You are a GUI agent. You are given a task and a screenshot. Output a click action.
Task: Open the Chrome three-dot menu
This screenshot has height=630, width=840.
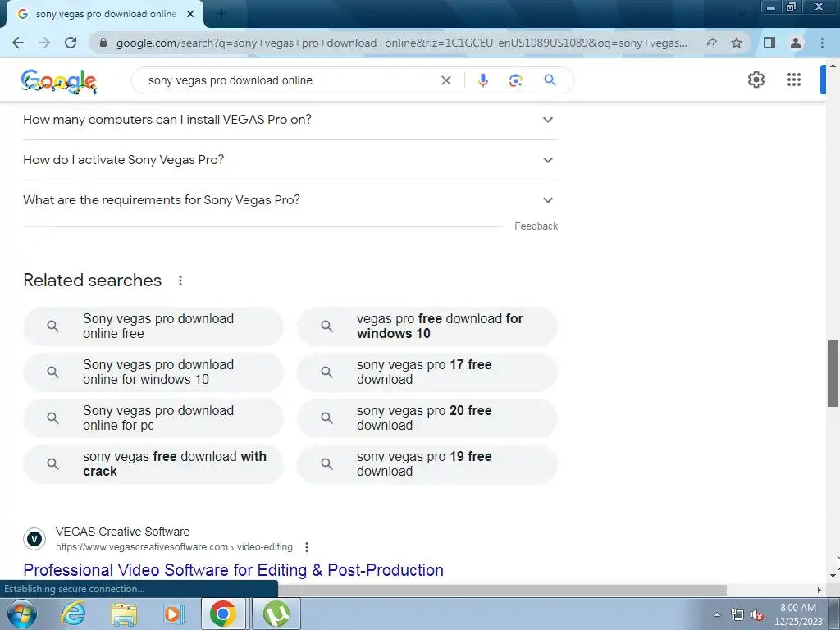click(x=822, y=43)
